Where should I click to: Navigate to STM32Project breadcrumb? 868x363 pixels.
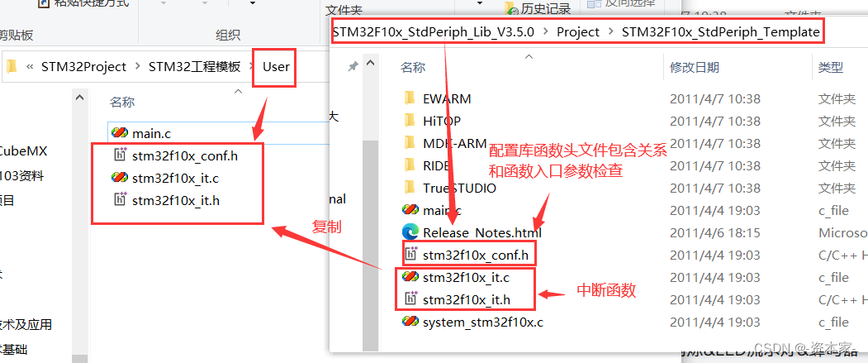point(83,67)
